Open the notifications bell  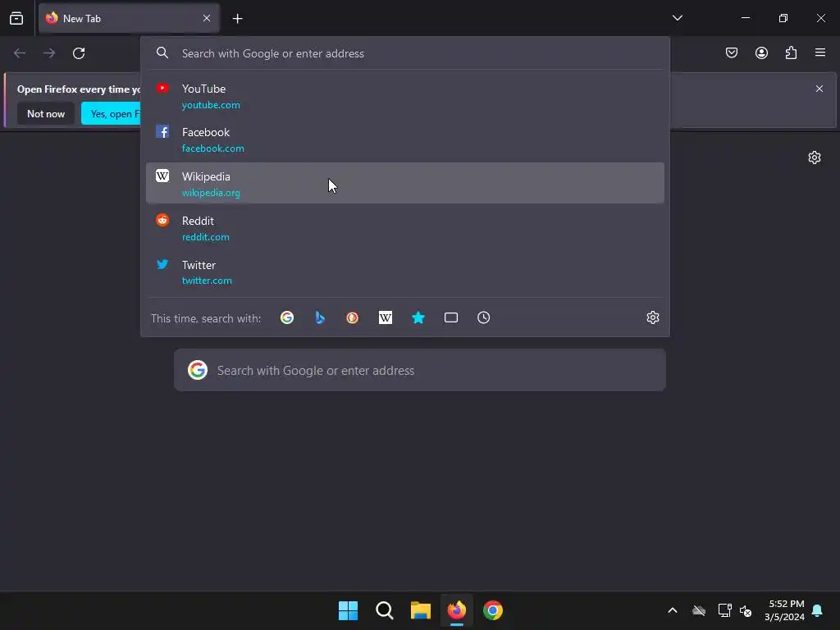coord(818,610)
